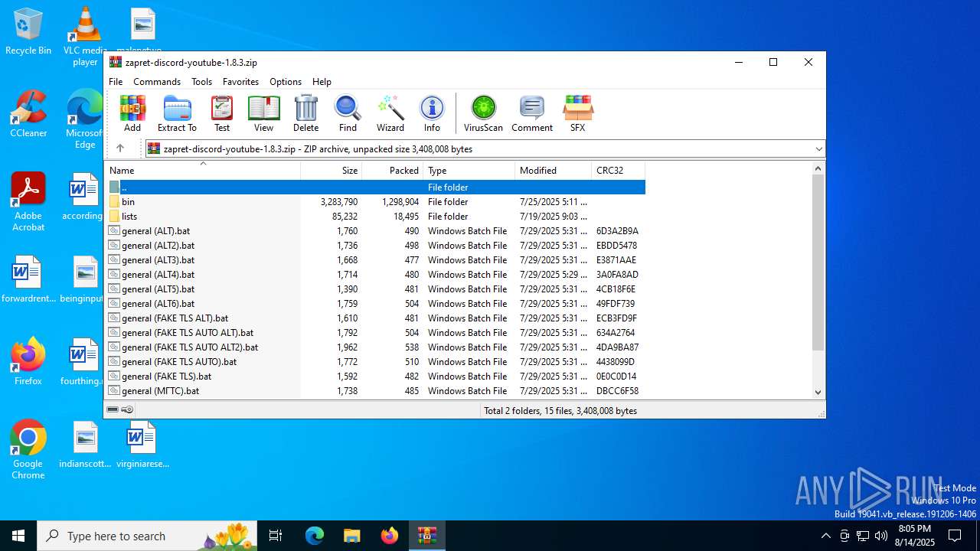
Task: Sort by the Type column header
Action: click(469, 170)
